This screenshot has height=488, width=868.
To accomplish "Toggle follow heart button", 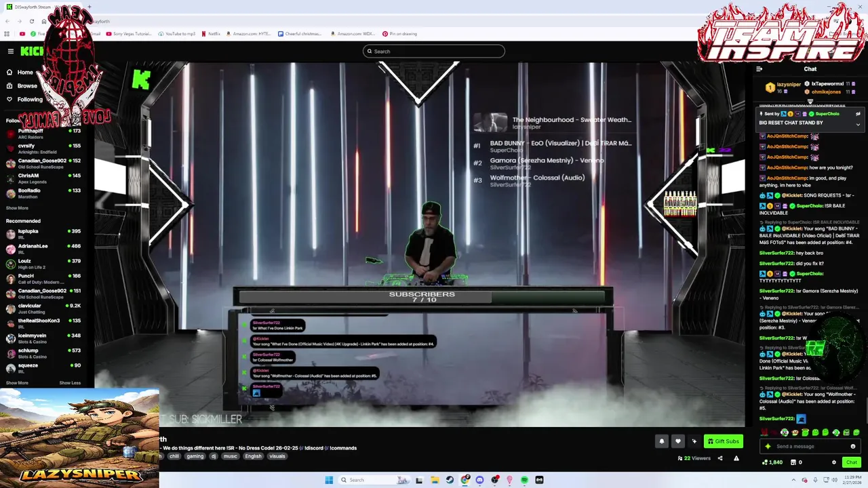I will 677,441.
